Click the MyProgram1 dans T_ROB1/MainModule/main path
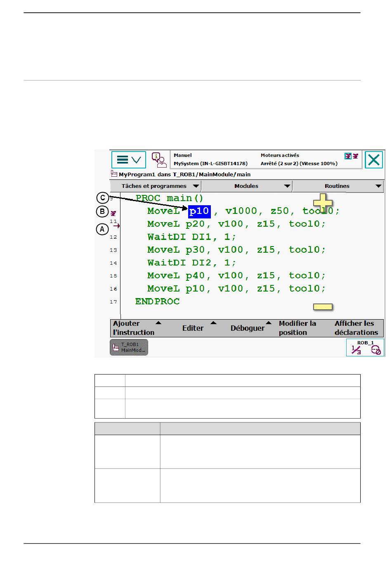392x569 pixels. 185,174
